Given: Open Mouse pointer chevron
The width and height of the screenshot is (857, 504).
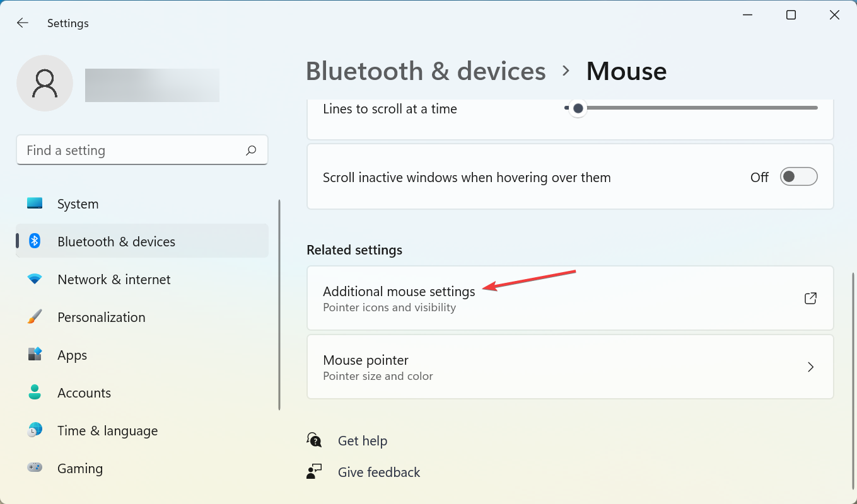Looking at the screenshot, I should (810, 367).
